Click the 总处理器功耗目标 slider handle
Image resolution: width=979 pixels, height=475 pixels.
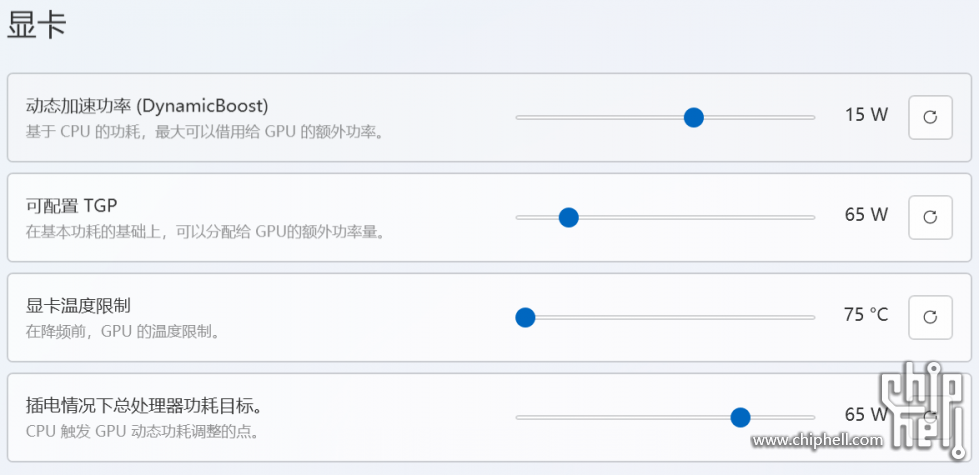coord(740,417)
